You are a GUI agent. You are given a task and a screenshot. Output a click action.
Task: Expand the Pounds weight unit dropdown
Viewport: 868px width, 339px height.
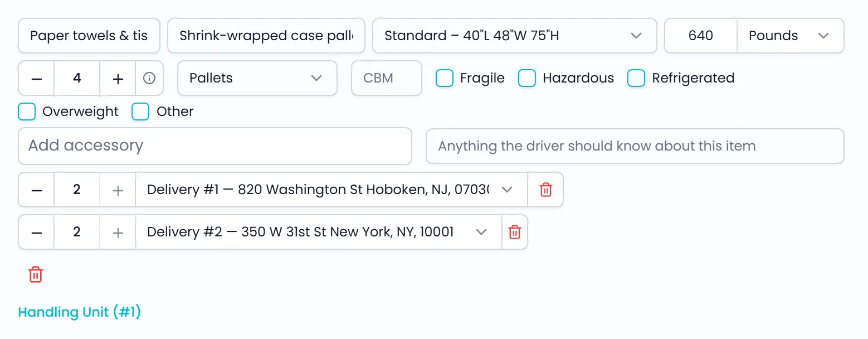point(791,36)
